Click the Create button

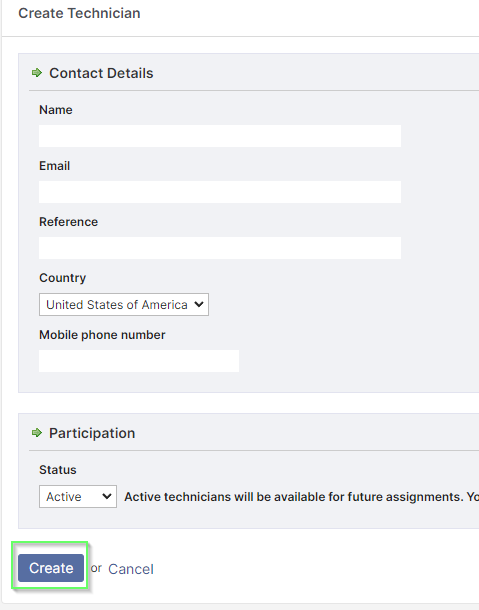point(51,568)
